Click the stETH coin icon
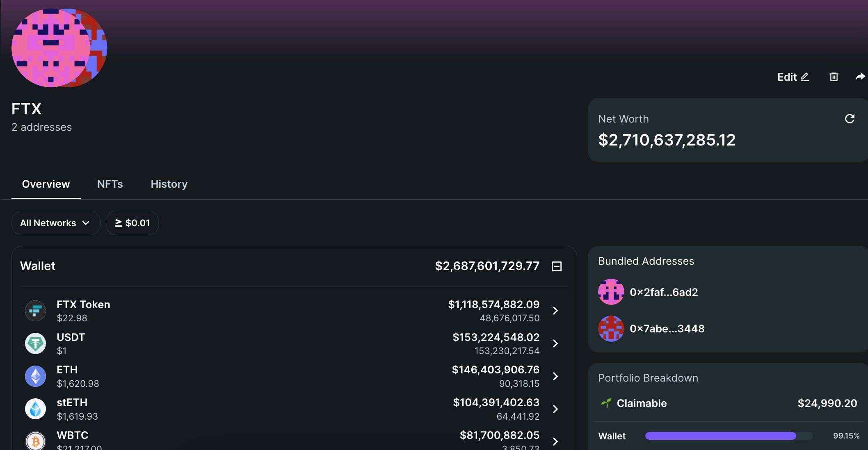Image resolution: width=868 pixels, height=450 pixels. (36, 409)
